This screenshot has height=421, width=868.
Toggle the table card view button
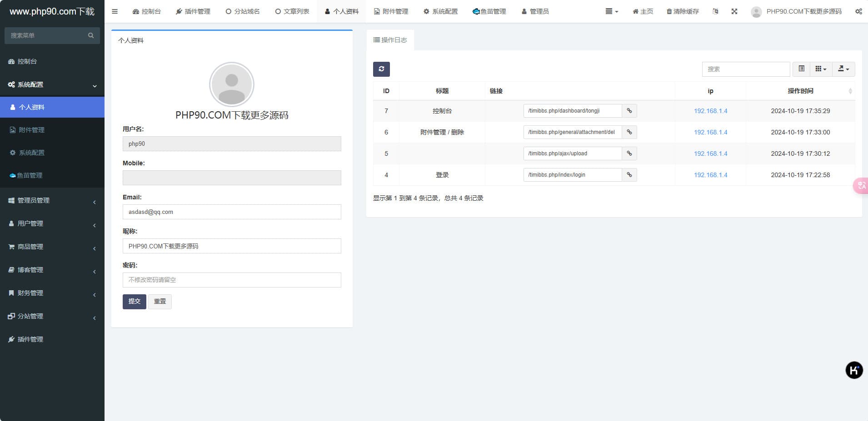[801, 69]
